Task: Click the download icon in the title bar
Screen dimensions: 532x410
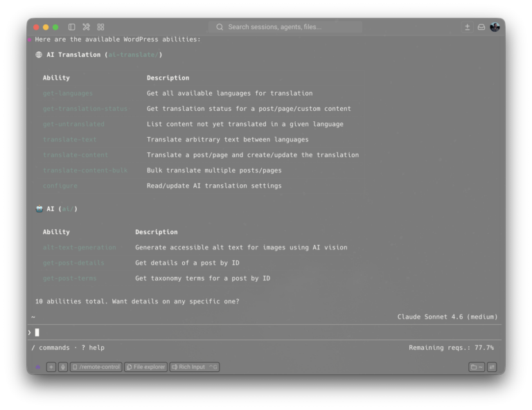Action: click(x=468, y=27)
